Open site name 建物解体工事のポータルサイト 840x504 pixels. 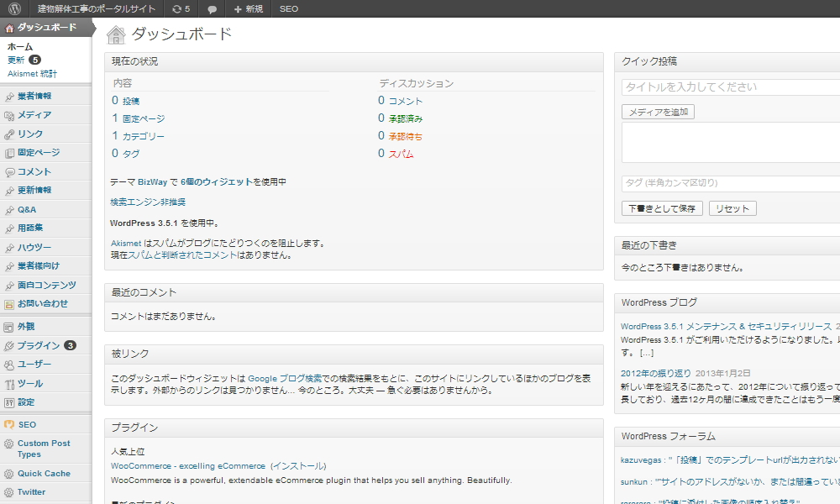pos(97,8)
